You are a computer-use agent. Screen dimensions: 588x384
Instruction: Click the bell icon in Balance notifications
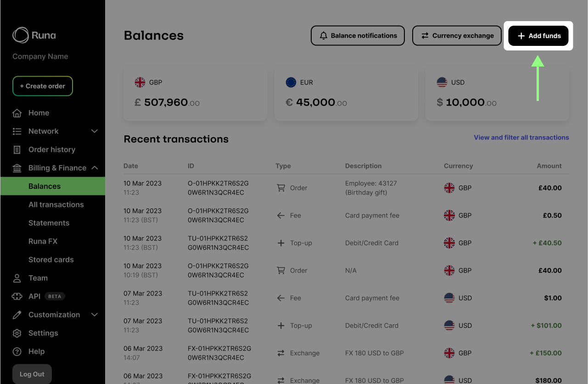pos(324,36)
